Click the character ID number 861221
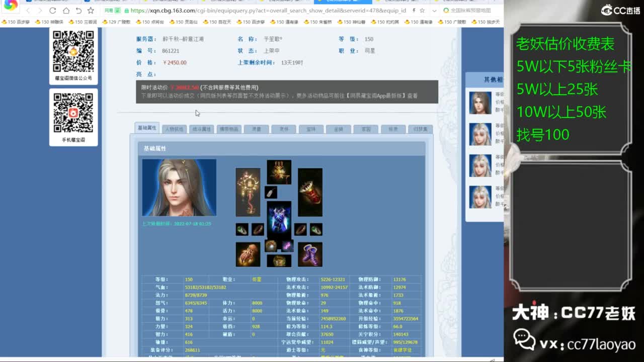 pyautogui.click(x=171, y=51)
